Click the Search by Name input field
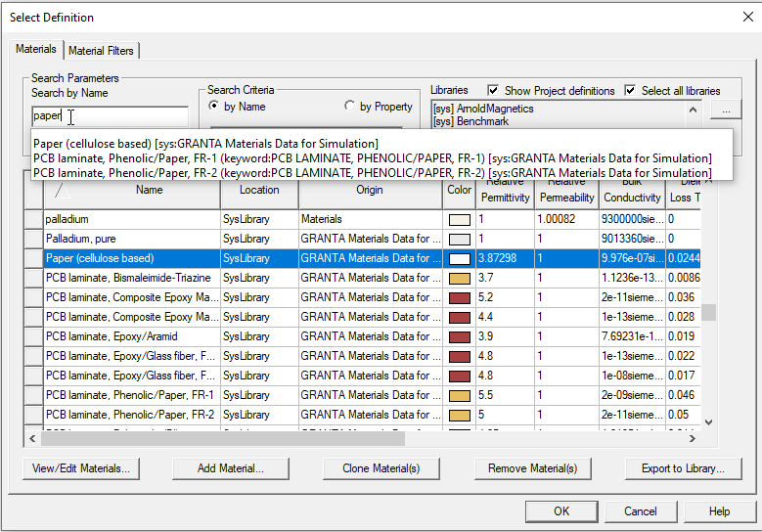 coord(111,116)
